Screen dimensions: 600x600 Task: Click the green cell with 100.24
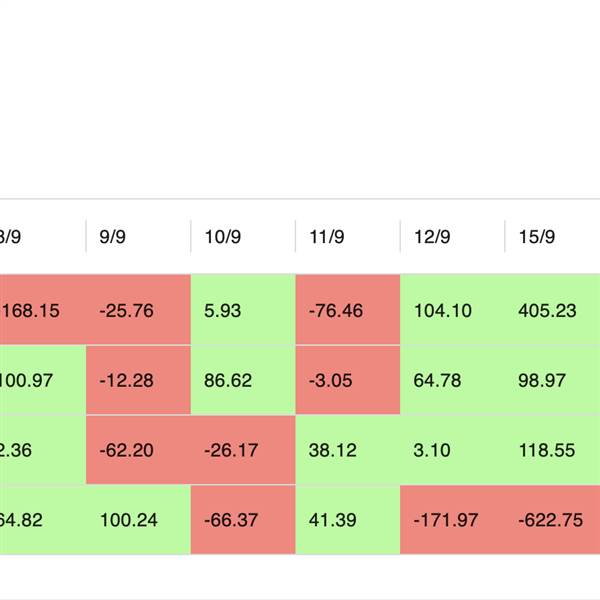[138, 520]
